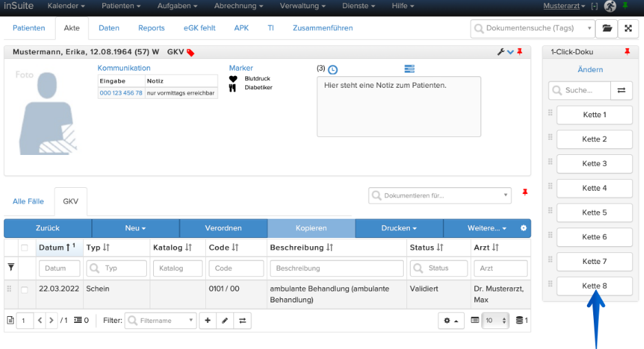Click the swap arrows button beside Suche field
This screenshot has height=349, width=644.
(x=621, y=91)
